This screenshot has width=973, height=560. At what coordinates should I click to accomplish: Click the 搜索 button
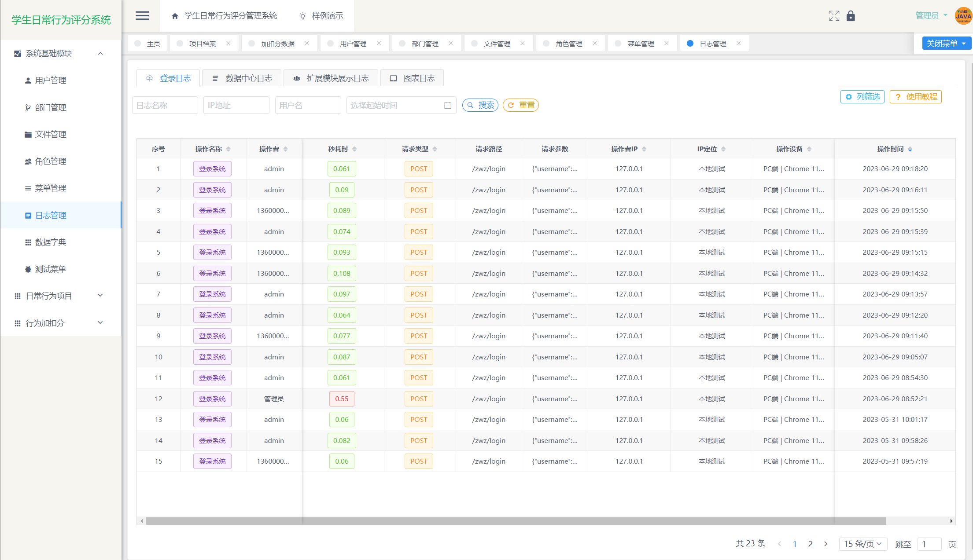(x=480, y=105)
